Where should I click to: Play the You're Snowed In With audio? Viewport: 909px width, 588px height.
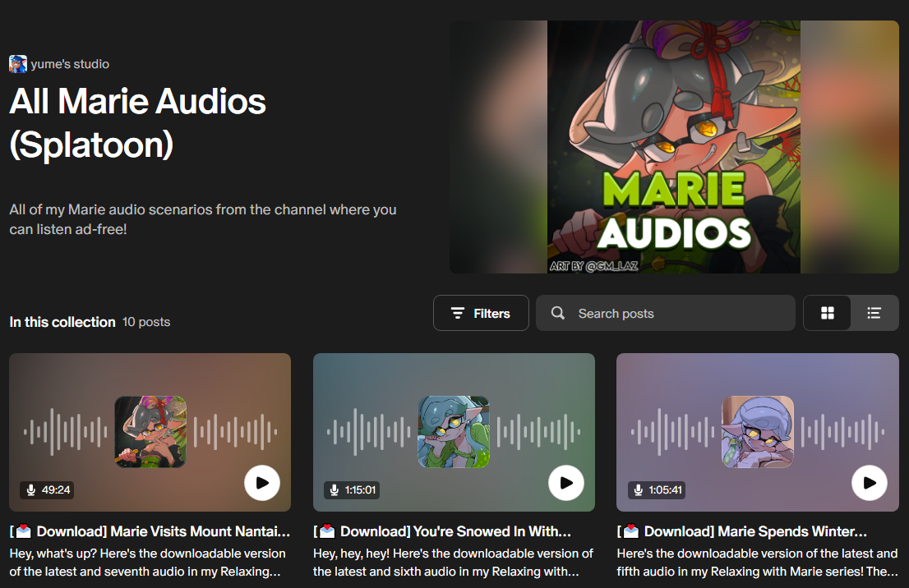pyautogui.click(x=565, y=483)
